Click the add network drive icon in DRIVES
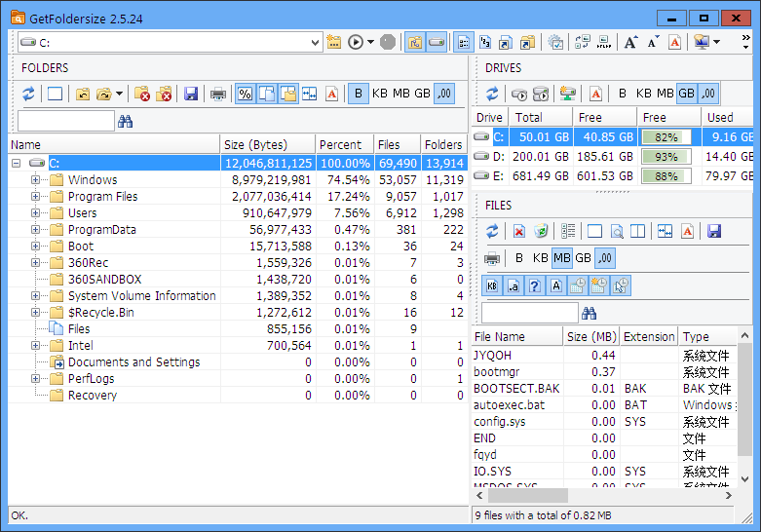761x532 pixels. tap(567, 94)
